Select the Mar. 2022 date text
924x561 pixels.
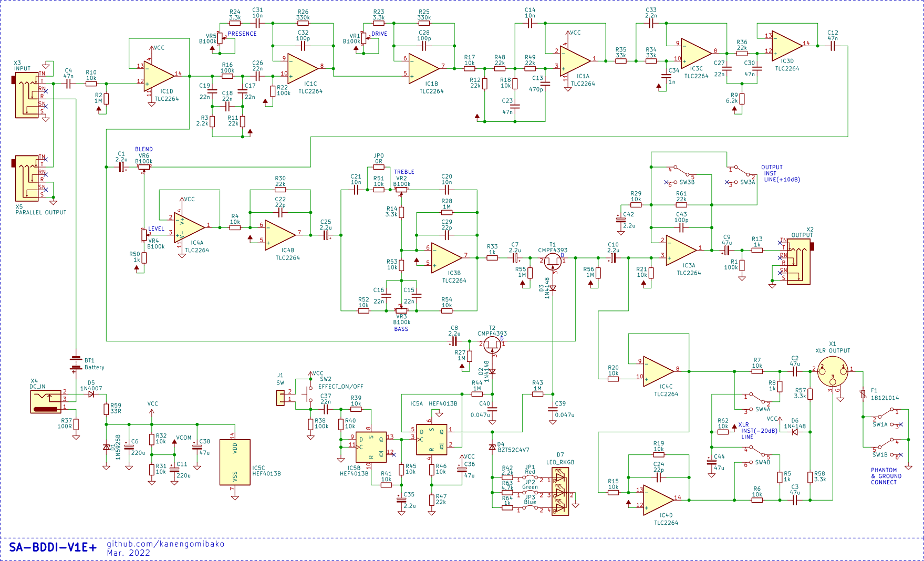point(129,553)
